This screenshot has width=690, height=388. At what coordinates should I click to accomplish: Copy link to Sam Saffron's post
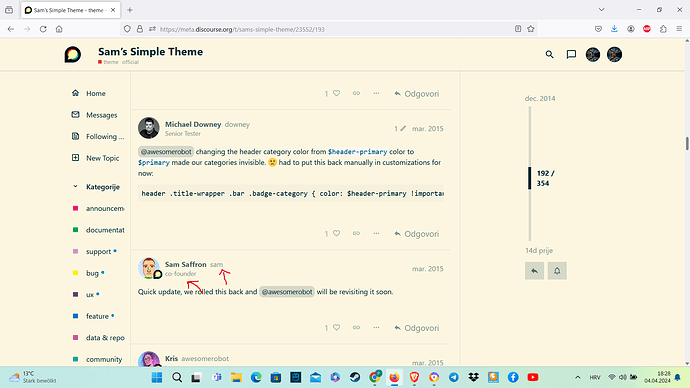coord(356,328)
